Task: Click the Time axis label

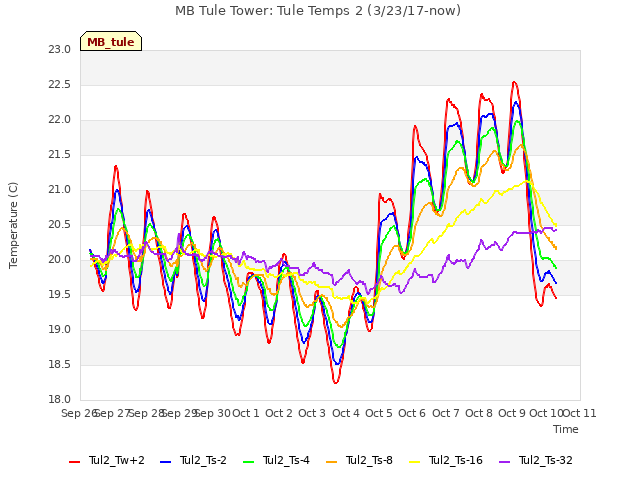Action: [x=566, y=429]
